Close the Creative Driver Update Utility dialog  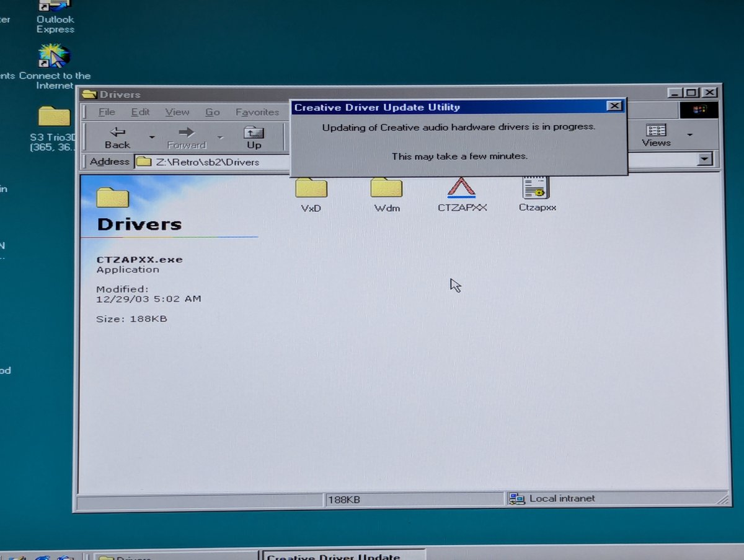point(614,106)
